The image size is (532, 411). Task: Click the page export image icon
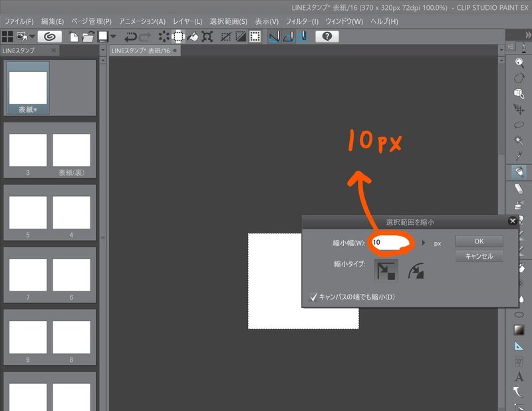(x=22, y=37)
